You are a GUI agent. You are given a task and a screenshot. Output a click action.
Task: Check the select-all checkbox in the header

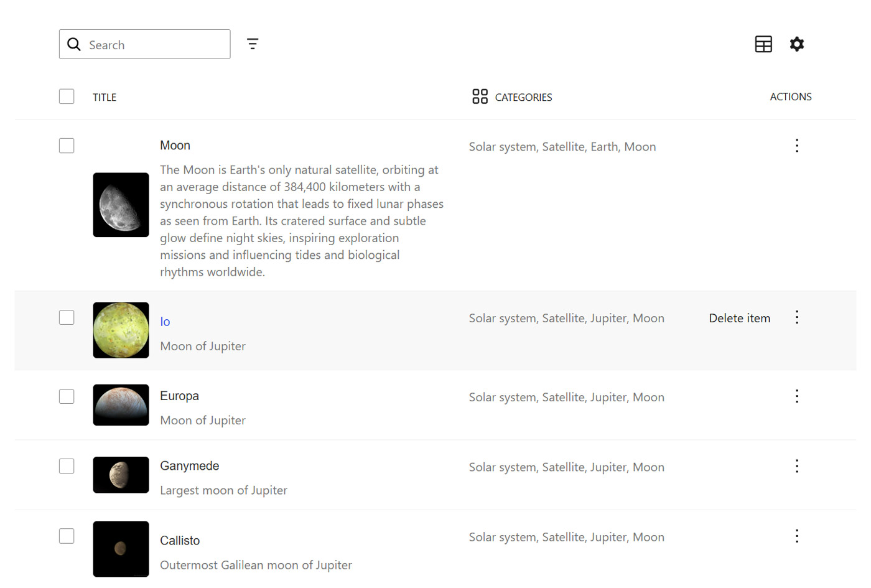coord(66,96)
